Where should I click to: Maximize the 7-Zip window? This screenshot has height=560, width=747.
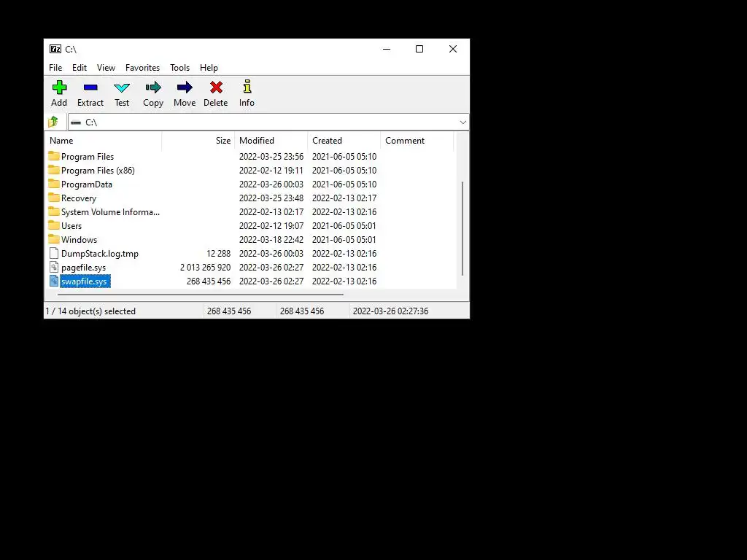419,49
